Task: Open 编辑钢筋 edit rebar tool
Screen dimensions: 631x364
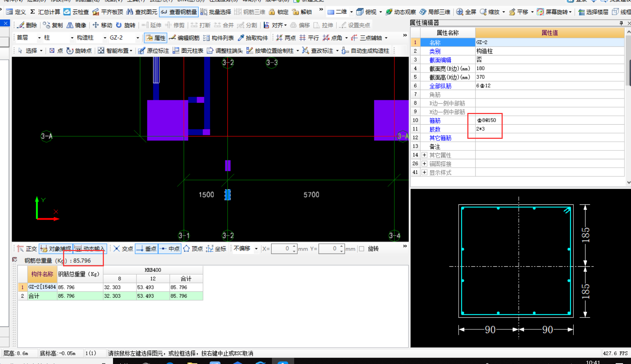Action: click(x=184, y=38)
